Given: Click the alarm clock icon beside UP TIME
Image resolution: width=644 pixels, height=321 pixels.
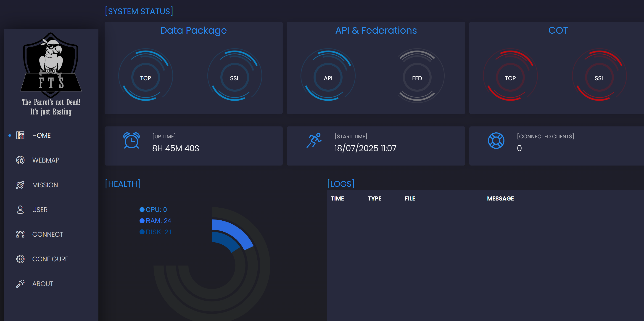Looking at the screenshot, I should [132, 141].
